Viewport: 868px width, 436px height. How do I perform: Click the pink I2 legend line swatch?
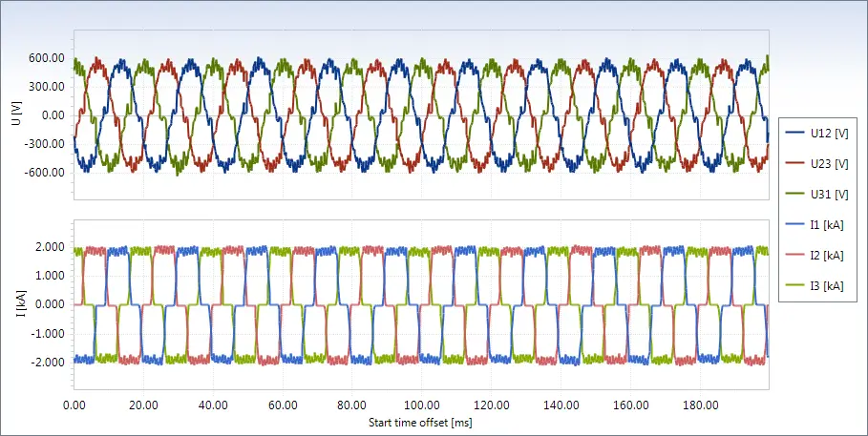pos(794,255)
